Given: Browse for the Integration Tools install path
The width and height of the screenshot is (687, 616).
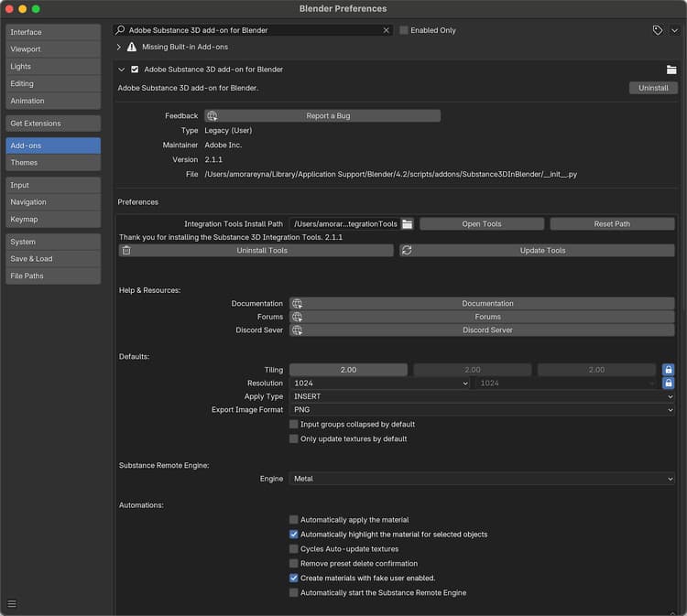Looking at the screenshot, I should click(408, 223).
